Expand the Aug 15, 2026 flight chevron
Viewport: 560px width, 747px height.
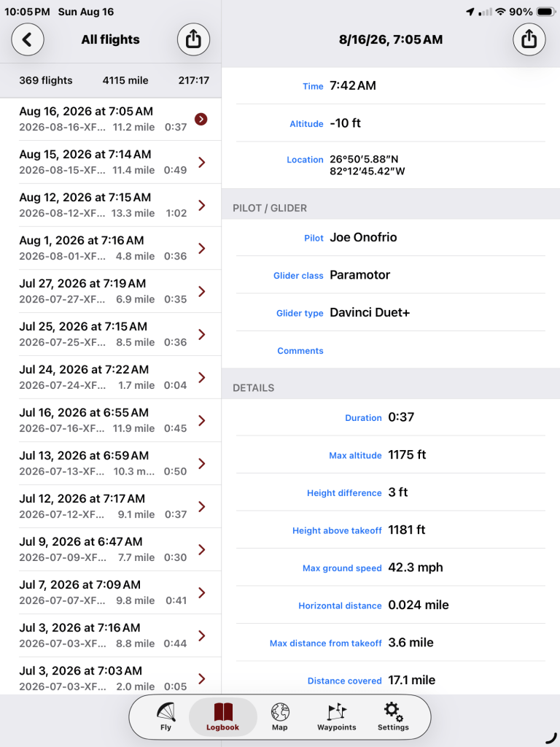(x=202, y=163)
